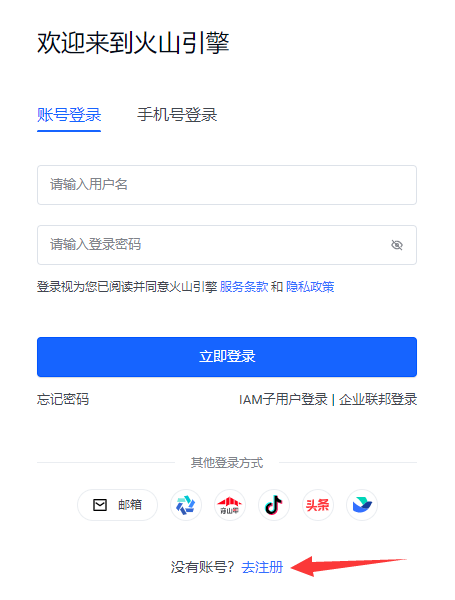This screenshot has width=455, height=600.
Task: Focus the 请输入登录密码 input field
Action: tap(227, 245)
